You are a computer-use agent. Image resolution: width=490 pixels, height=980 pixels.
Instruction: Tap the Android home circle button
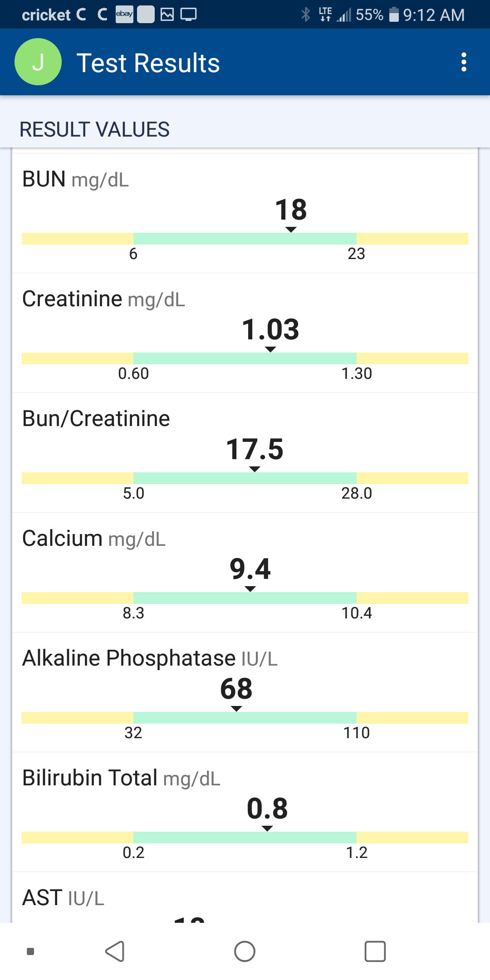(245, 951)
